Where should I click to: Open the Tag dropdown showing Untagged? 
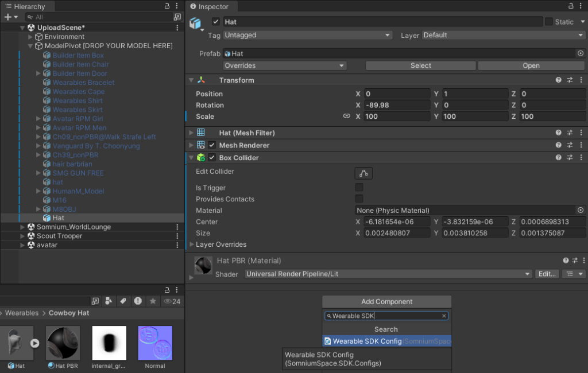click(308, 35)
